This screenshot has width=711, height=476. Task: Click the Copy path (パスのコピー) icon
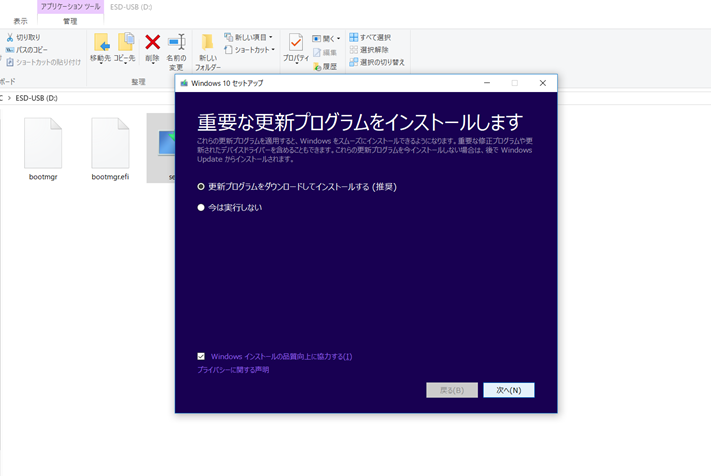[10, 50]
